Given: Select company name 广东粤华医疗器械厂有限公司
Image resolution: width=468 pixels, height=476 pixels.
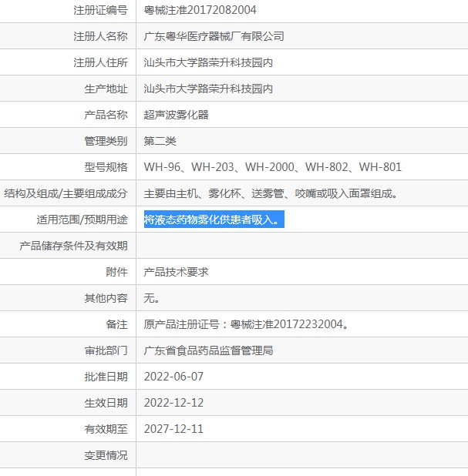Looking at the screenshot, I should click(x=214, y=36).
